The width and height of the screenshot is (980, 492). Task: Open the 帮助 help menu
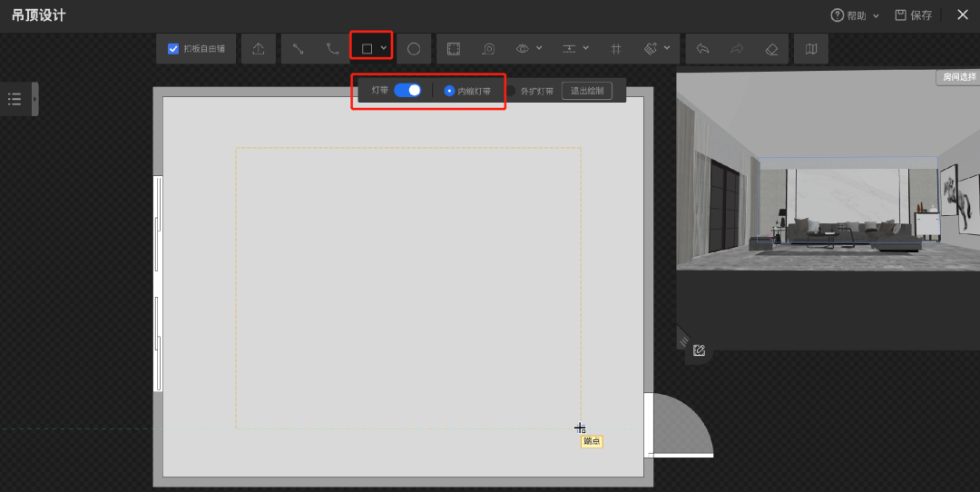(x=855, y=15)
